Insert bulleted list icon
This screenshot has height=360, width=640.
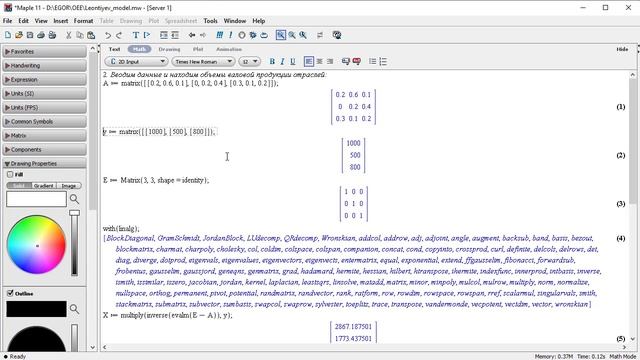[372, 62]
